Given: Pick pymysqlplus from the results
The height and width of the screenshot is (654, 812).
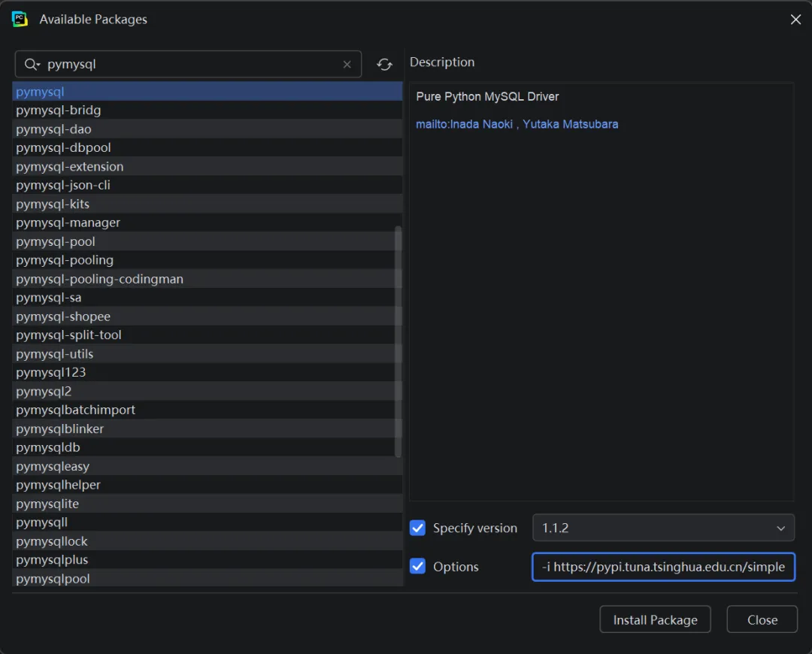Looking at the screenshot, I should 52,559.
